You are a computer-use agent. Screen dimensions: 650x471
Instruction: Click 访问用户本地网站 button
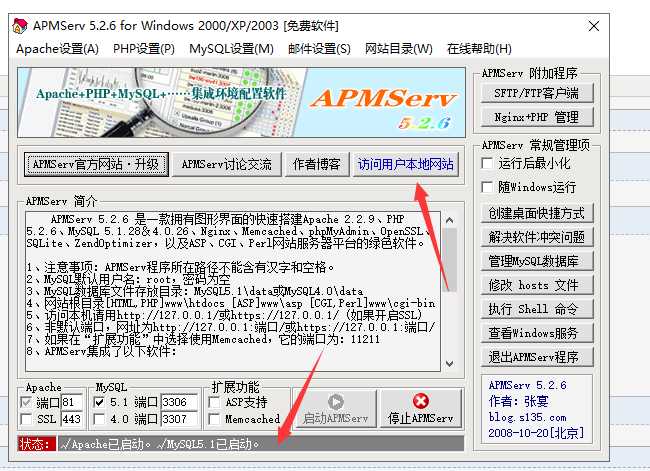405,164
